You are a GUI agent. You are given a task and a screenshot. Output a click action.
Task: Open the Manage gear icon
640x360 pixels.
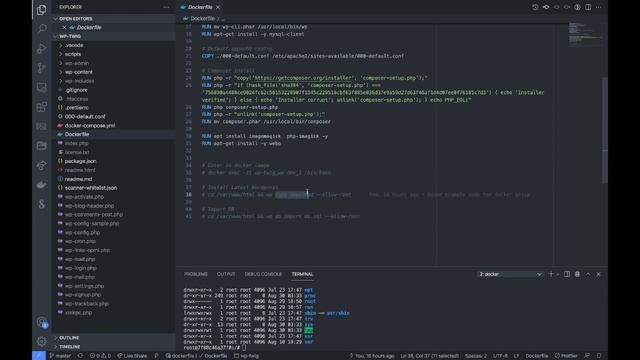point(42,341)
